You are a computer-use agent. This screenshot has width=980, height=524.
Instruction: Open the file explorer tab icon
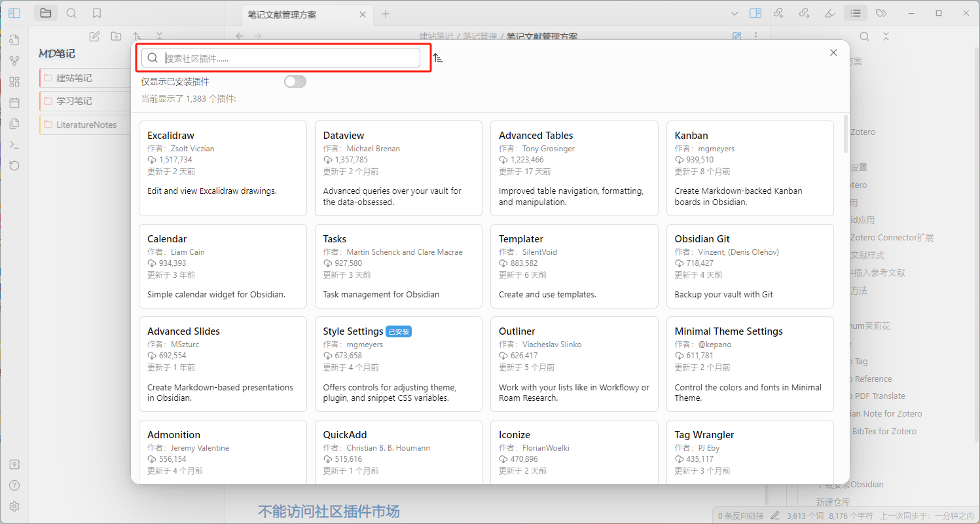tap(45, 12)
